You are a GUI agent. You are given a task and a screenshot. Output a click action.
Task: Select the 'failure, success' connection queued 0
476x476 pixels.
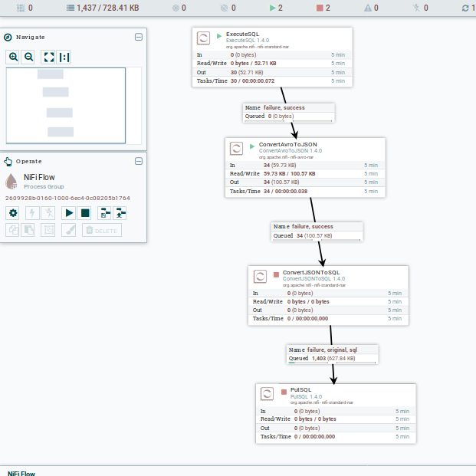pyautogui.click(x=289, y=113)
